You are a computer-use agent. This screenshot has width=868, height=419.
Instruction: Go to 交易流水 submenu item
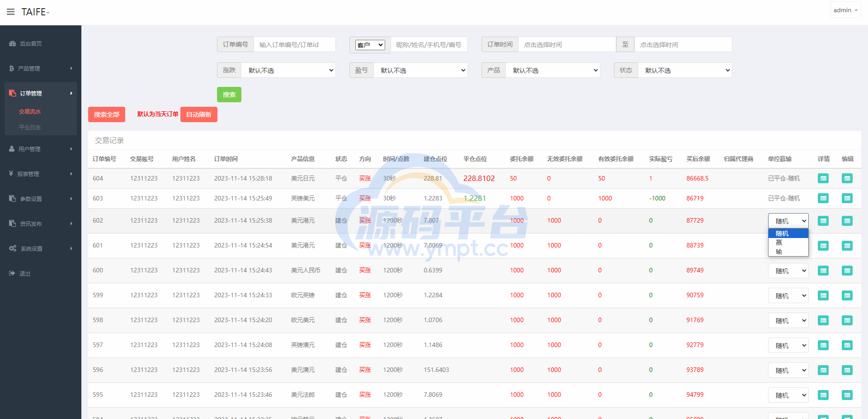coord(30,111)
